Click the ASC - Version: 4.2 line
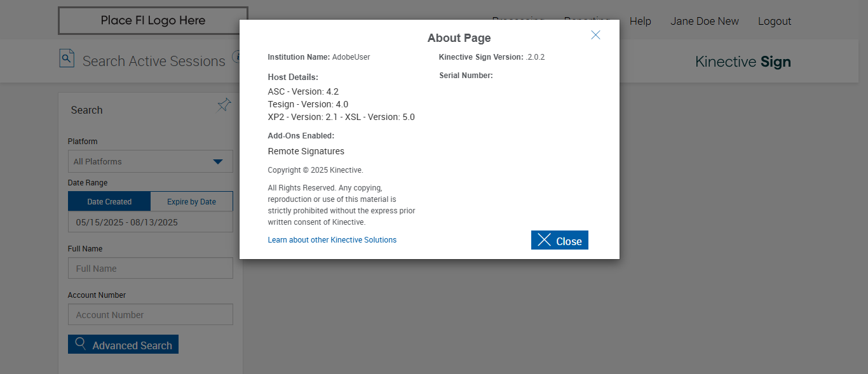This screenshot has width=868, height=374. (x=303, y=91)
